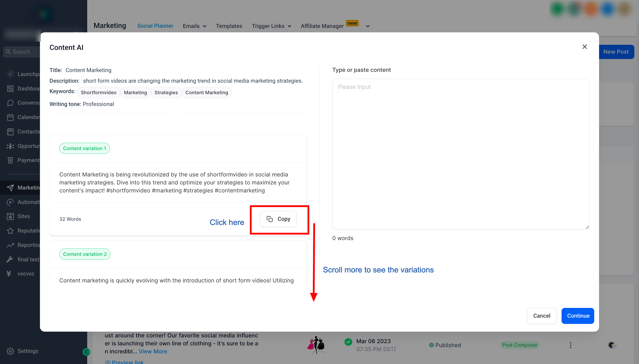Click the Reputation star icon
This screenshot has width=639, height=364.
10,231
